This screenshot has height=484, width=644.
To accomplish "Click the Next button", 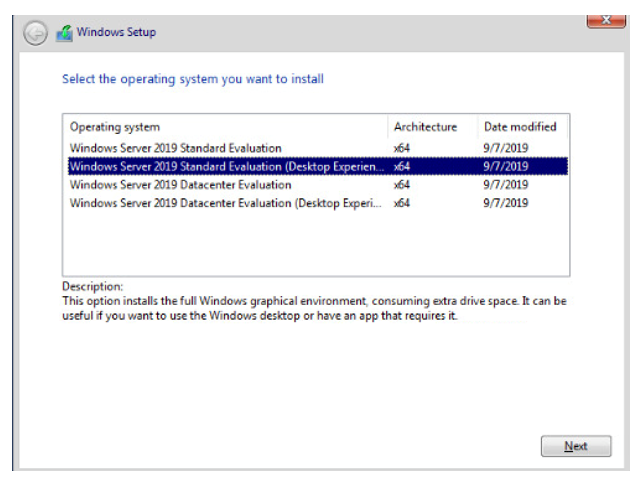I will click(576, 446).
